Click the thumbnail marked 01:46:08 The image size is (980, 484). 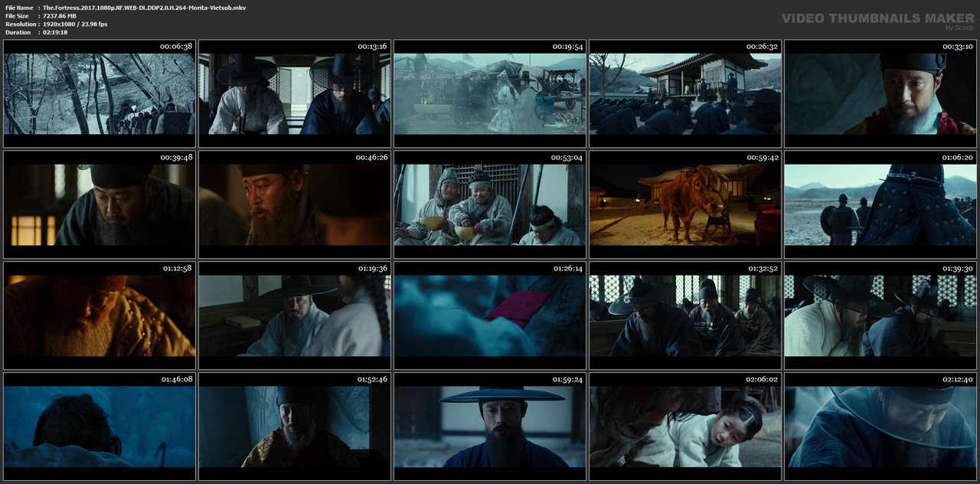pyautogui.click(x=100, y=427)
